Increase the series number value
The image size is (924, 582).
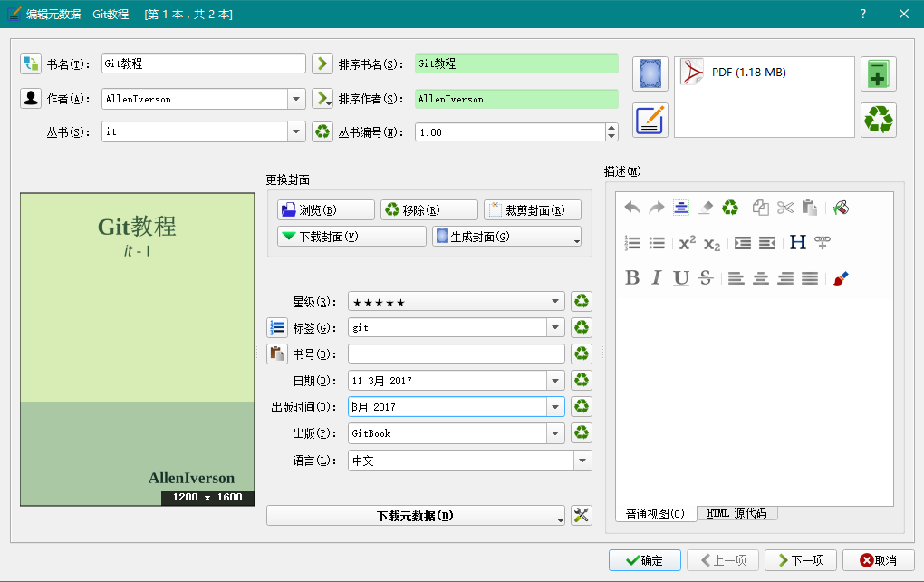tap(611, 127)
